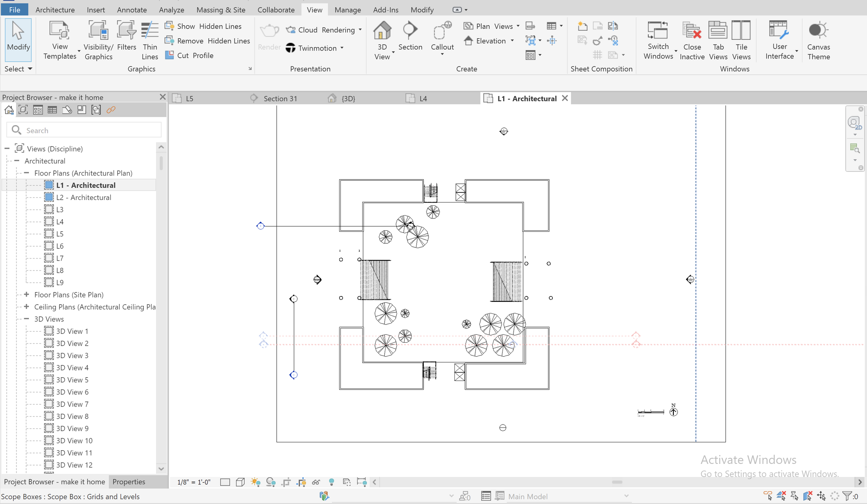Collapse the 3D Views tree node
This screenshot has height=504, width=867.
pos(26,319)
